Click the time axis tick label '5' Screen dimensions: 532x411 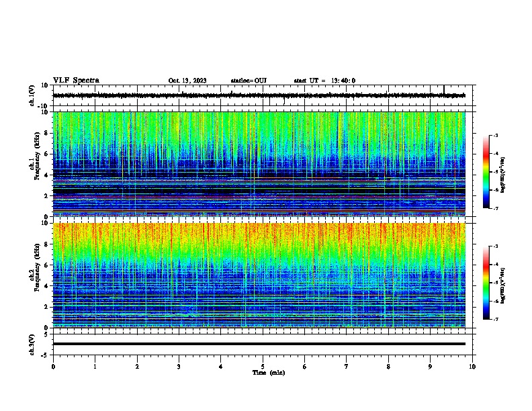point(263,367)
